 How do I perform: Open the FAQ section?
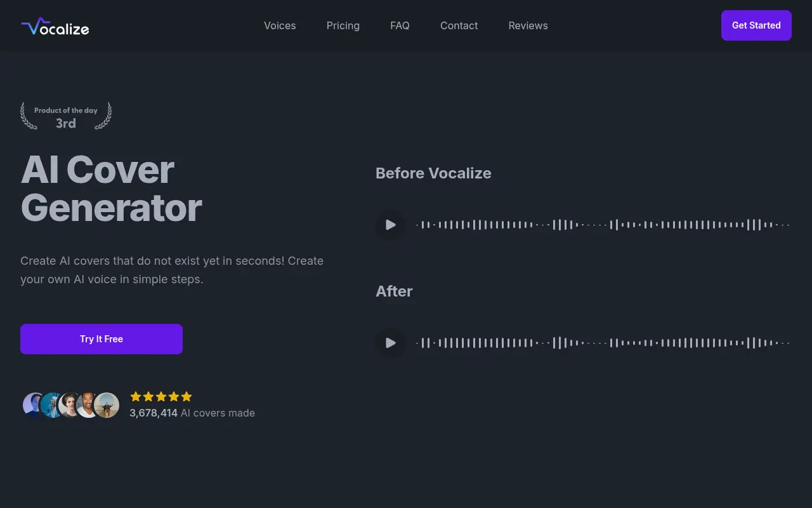point(400,25)
